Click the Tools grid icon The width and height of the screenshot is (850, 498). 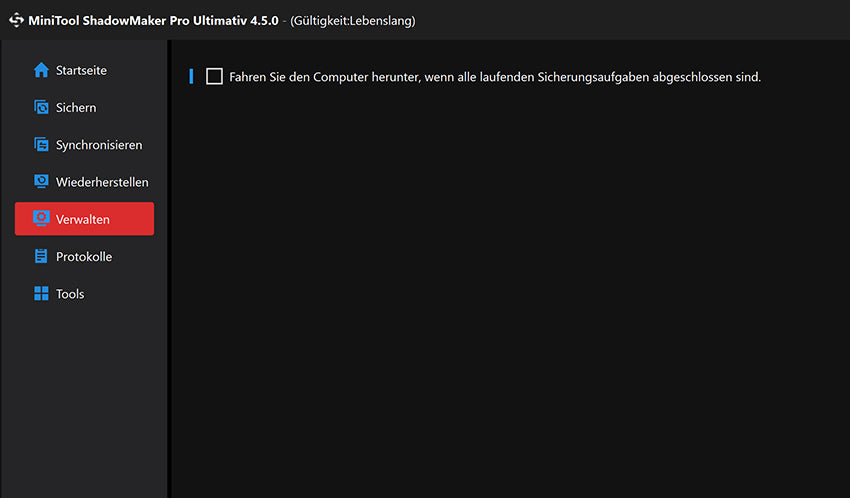click(41, 294)
